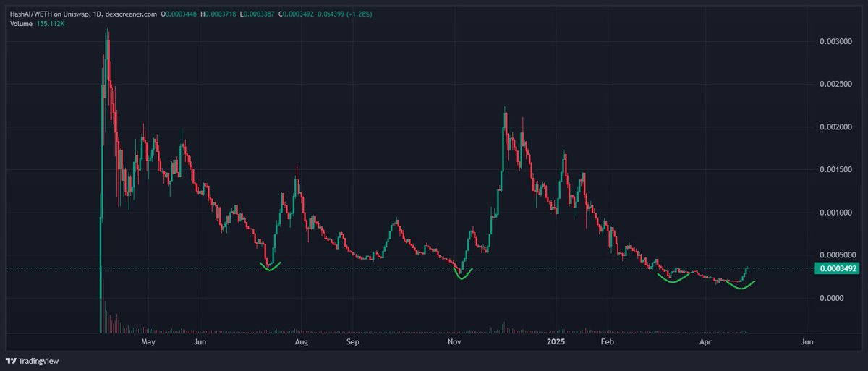
Task: Click the current price tag 0.0003492
Action: (836, 268)
